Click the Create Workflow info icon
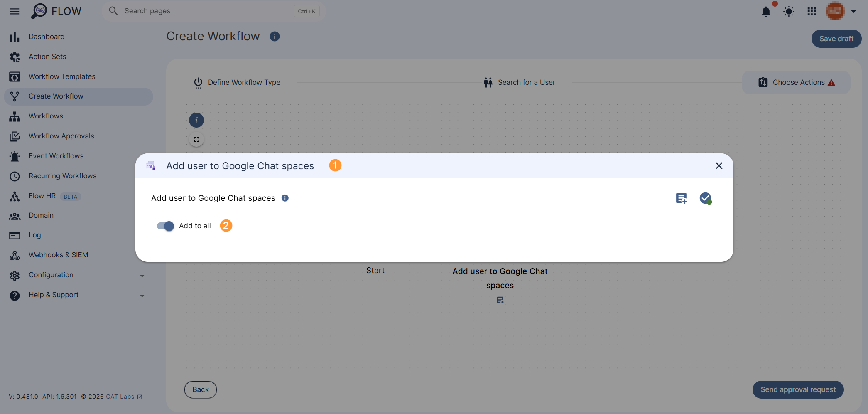Screen dimensions: 868x414 pyautogui.click(x=275, y=37)
